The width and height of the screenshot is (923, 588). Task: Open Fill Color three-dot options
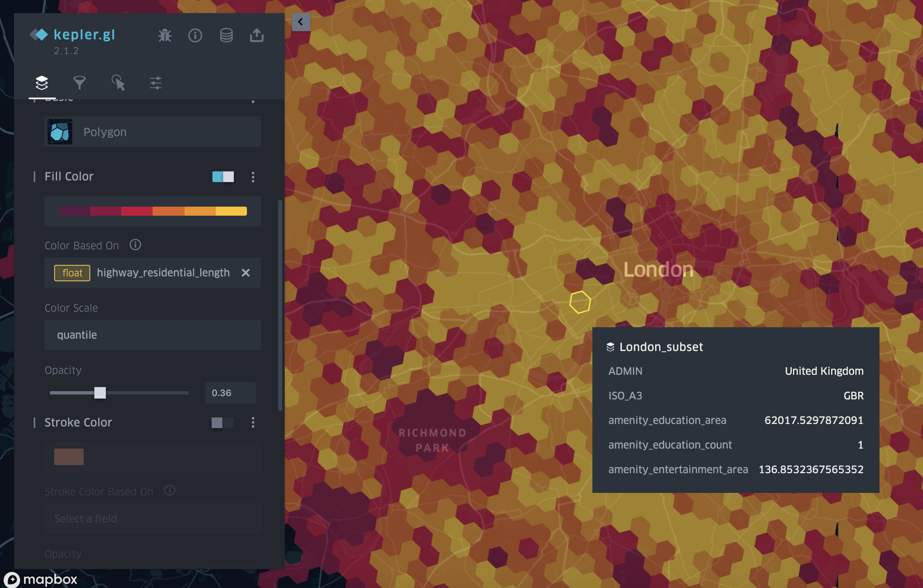pos(253,177)
